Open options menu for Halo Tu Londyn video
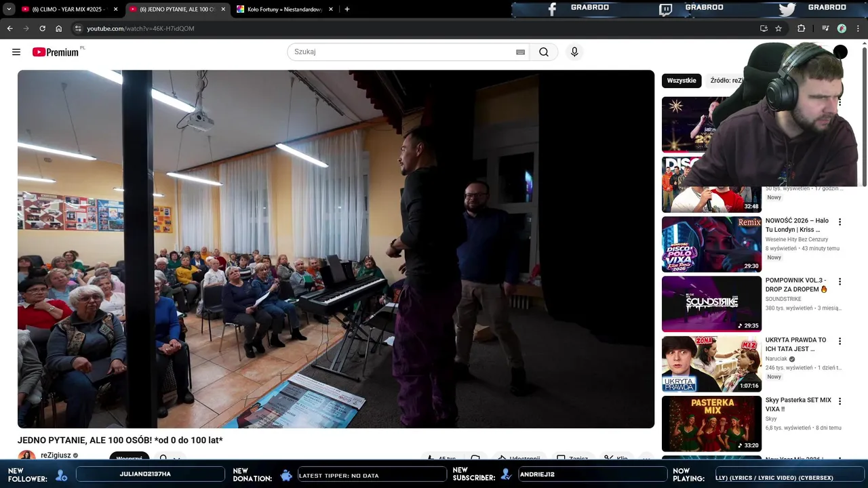868x488 pixels. [x=840, y=222]
